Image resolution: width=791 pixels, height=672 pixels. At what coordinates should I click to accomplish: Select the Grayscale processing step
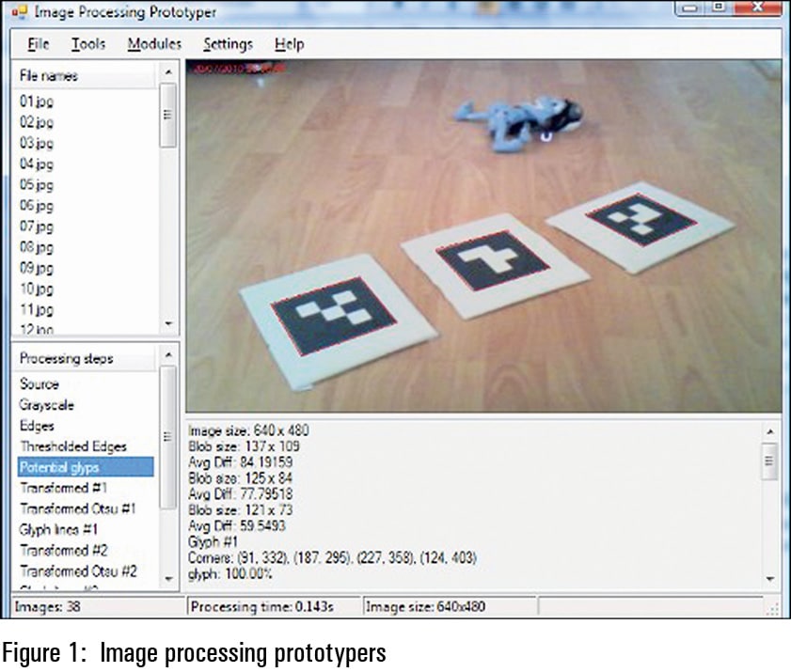(47, 405)
